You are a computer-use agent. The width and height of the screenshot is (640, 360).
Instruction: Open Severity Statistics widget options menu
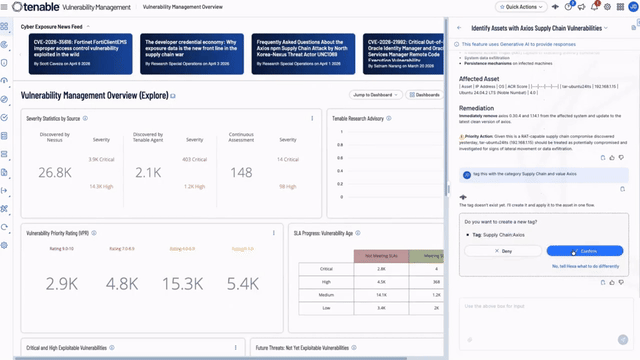pyautogui.click(x=312, y=118)
